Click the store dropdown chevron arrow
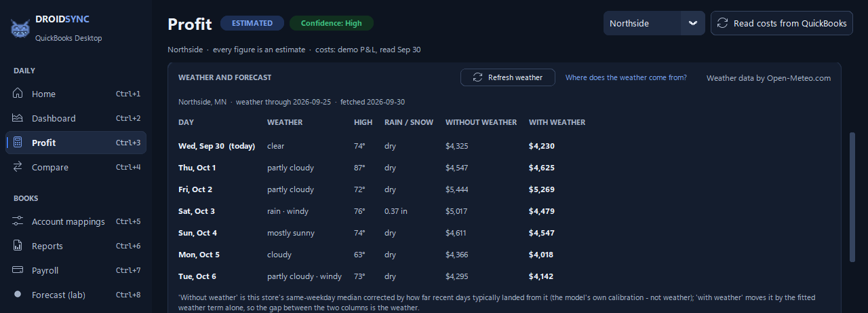Image resolution: width=868 pixels, height=313 pixels. [693, 23]
